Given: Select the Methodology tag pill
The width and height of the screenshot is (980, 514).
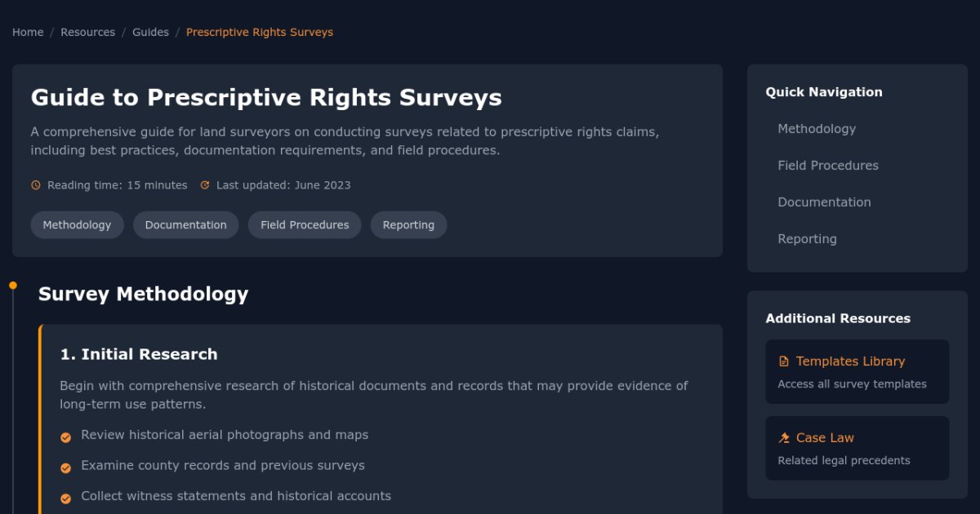Looking at the screenshot, I should point(77,225).
